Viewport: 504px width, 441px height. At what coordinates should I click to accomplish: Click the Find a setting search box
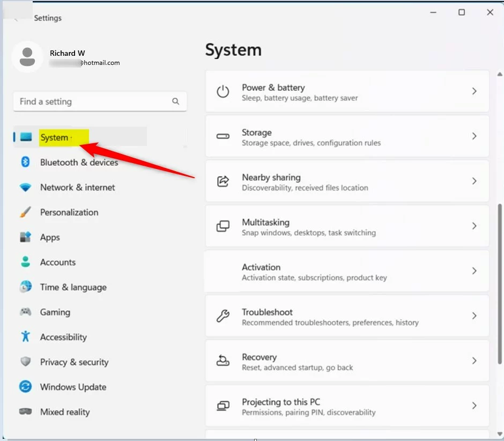coord(94,101)
